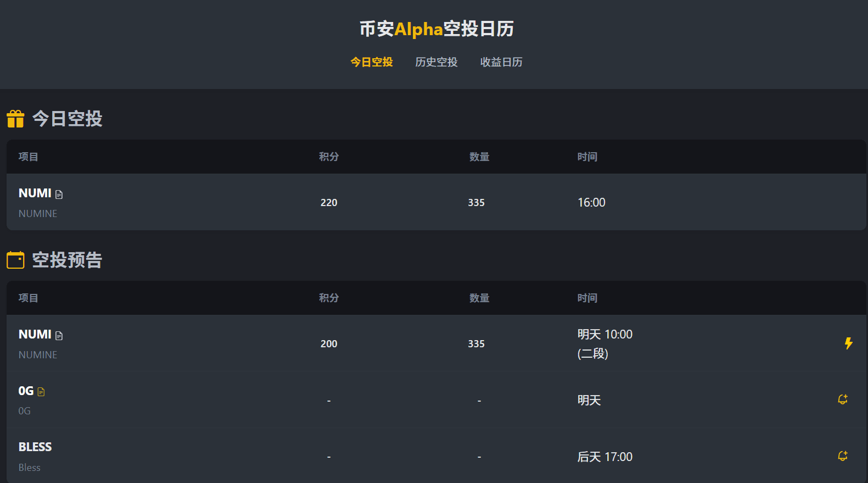
Task: Click the calendar icon beside 空投预告 heading
Action: point(15,260)
